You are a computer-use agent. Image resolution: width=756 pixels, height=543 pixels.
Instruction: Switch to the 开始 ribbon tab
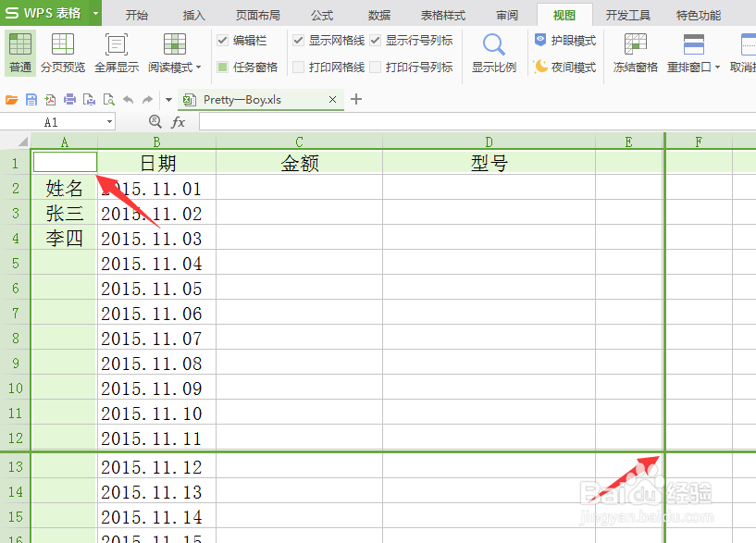[136, 14]
